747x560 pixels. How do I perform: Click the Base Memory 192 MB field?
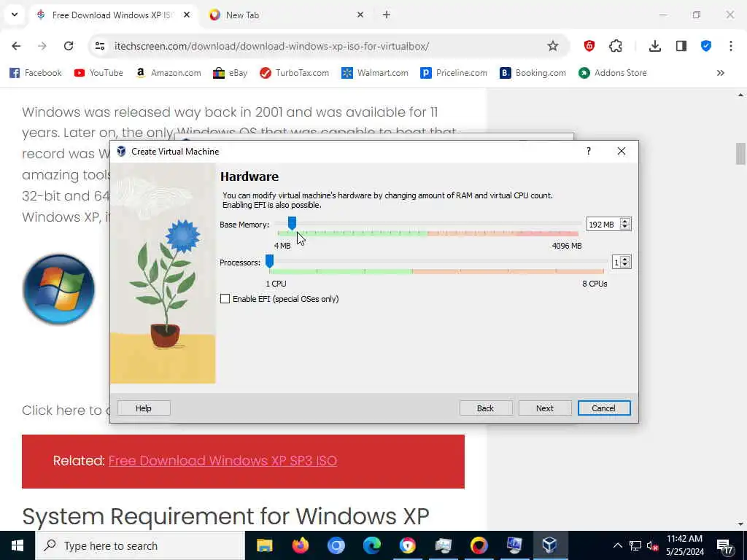click(x=603, y=225)
